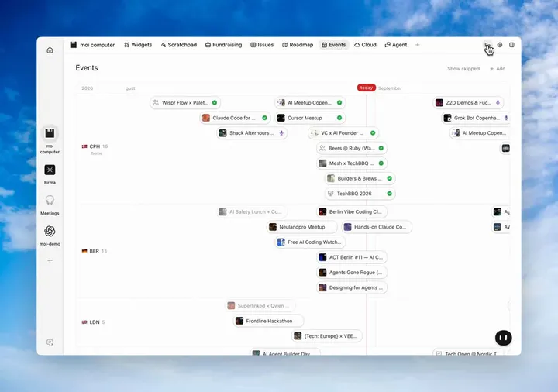
Task: Toggle green check on Wispr Flow event
Action: click(215, 103)
